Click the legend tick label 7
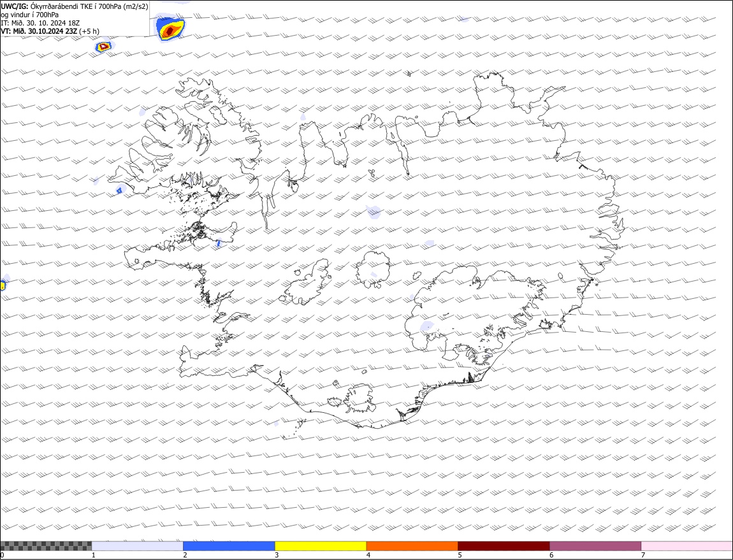This screenshot has height=560, width=733. pyautogui.click(x=643, y=555)
